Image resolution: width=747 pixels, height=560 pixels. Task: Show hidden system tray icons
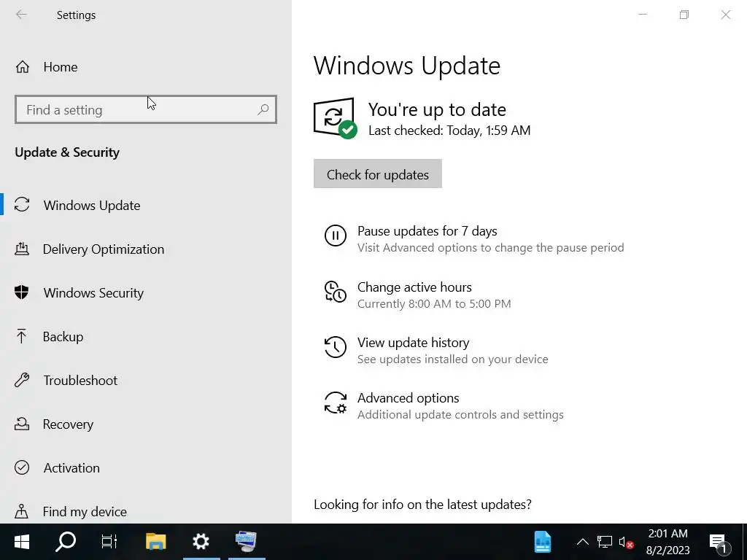pos(583,542)
